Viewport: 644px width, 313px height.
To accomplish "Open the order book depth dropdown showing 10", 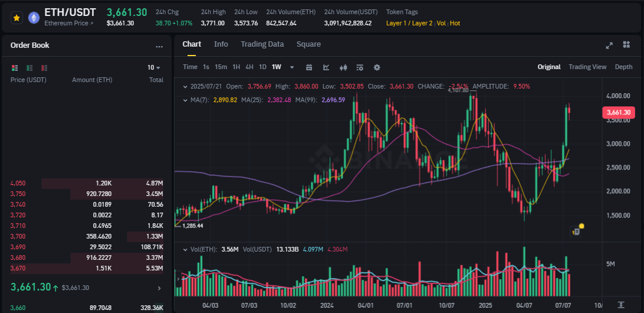I will 154,68.
